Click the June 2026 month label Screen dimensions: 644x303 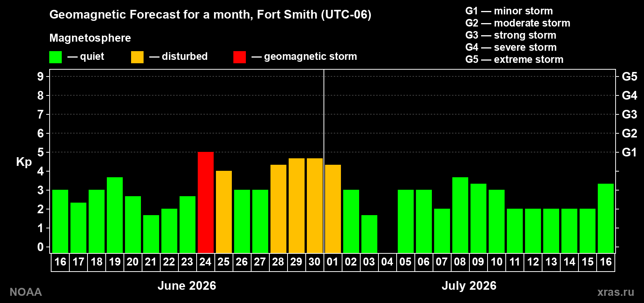click(187, 286)
